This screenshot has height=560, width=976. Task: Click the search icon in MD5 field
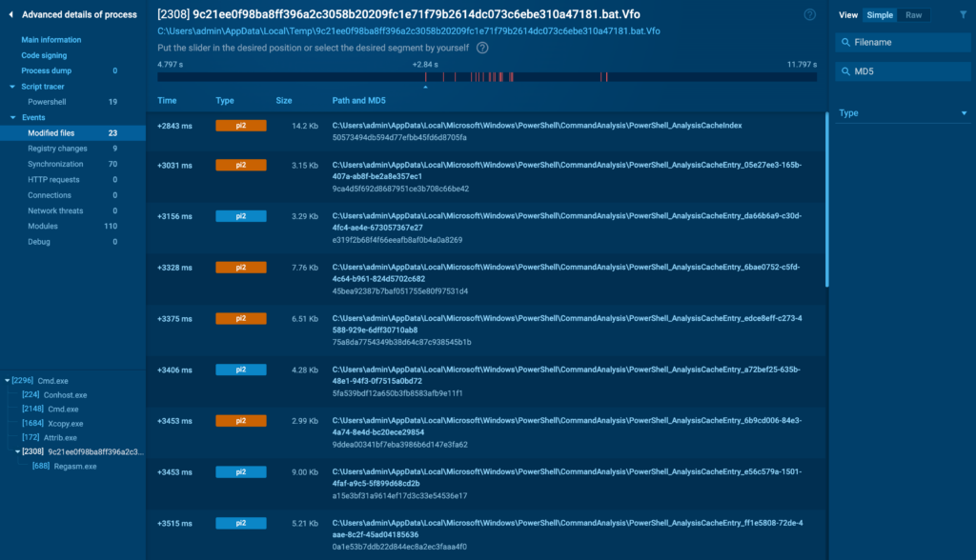pos(845,71)
